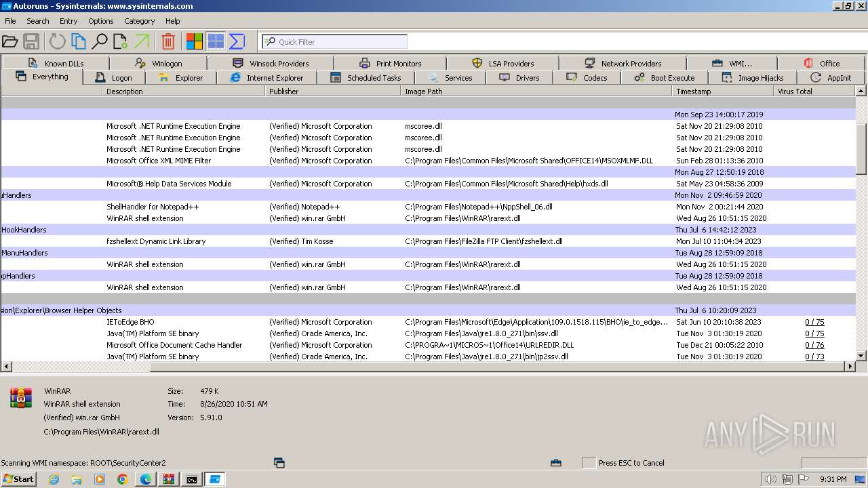868x488 pixels.
Task: Switch to the Print Monitors tab
Action: point(391,63)
